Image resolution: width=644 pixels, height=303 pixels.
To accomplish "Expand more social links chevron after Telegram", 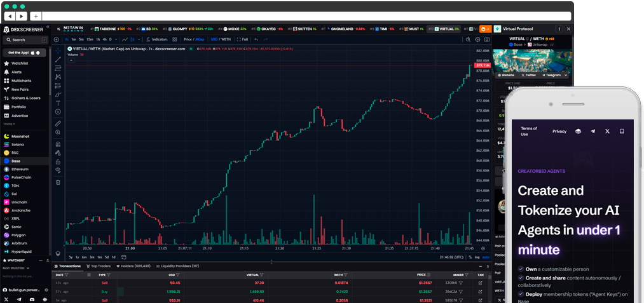I will (566, 75).
